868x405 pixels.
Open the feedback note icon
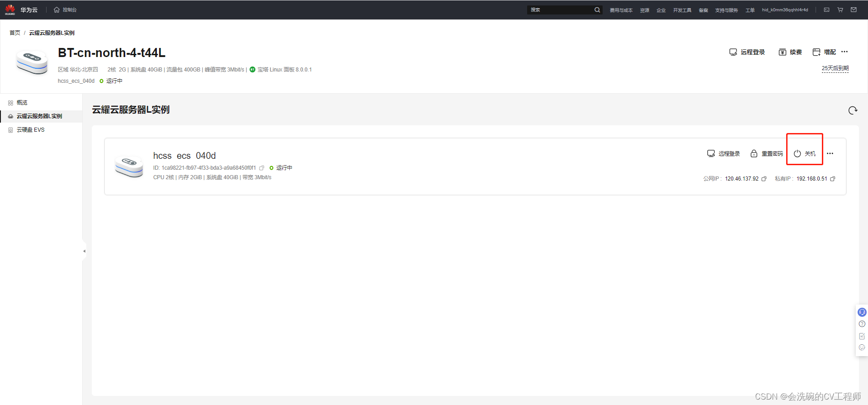coord(862,336)
